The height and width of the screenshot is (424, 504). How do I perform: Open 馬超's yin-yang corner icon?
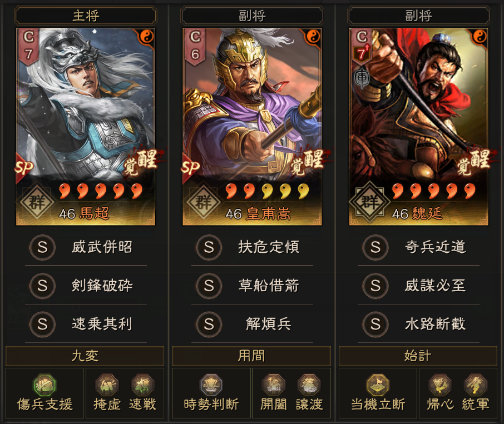(x=147, y=37)
